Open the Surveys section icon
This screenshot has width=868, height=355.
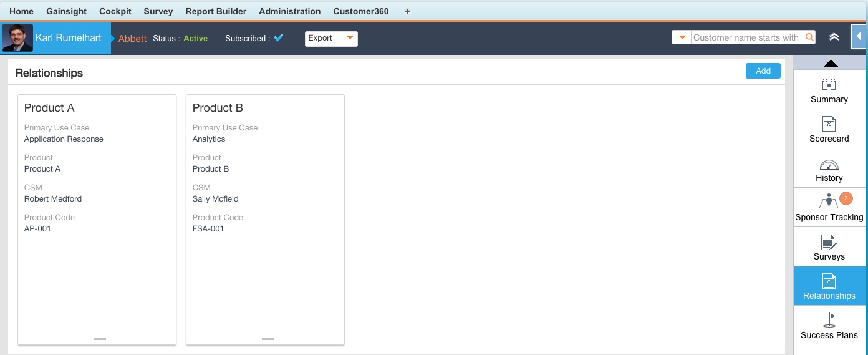829,242
